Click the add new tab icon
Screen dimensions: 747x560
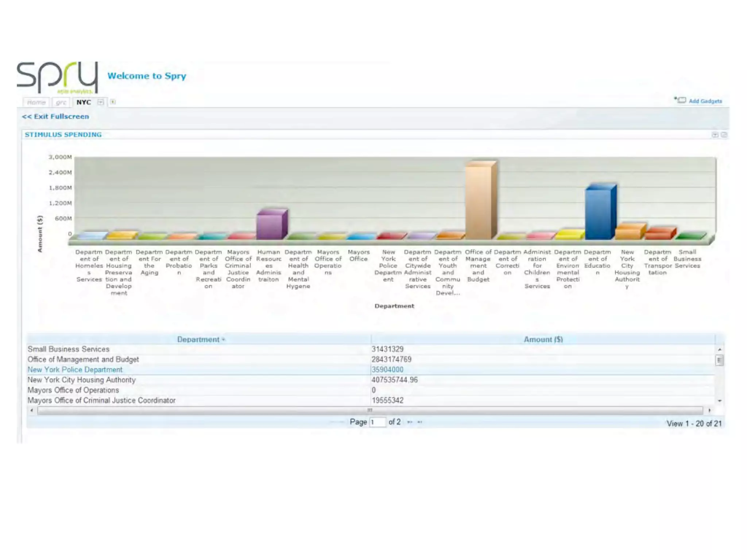coord(113,102)
